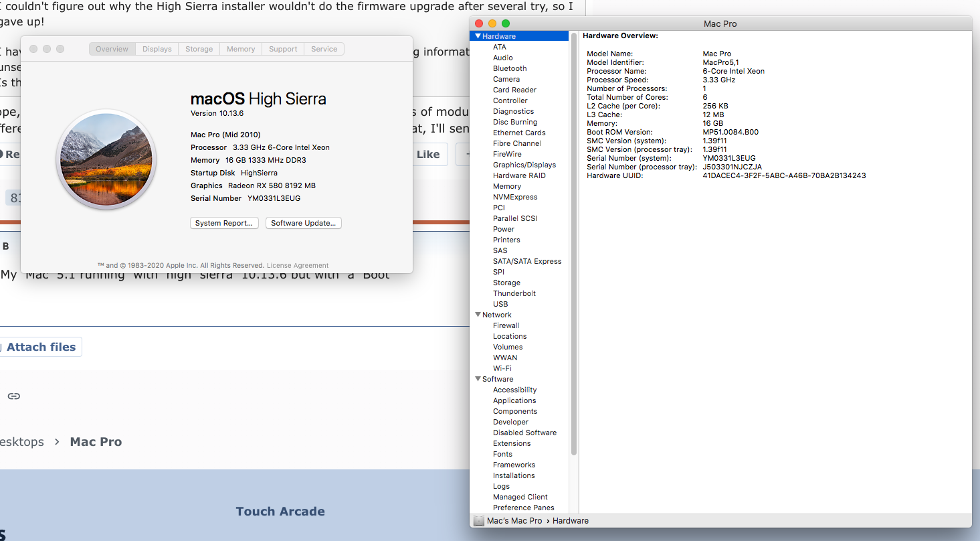Select Thunderbolt in the sidebar
This screenshot has width=980, height=541.
pos(514,293)
